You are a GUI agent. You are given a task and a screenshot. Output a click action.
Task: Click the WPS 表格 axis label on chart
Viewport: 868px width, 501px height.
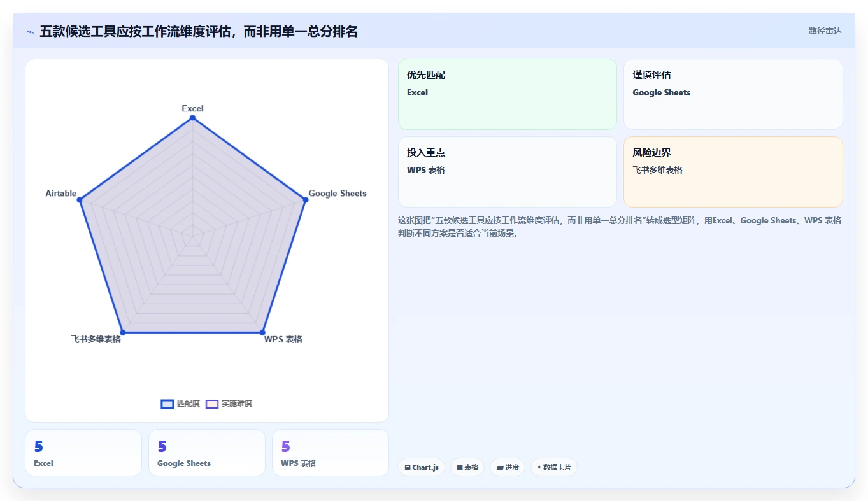point(283,339)
